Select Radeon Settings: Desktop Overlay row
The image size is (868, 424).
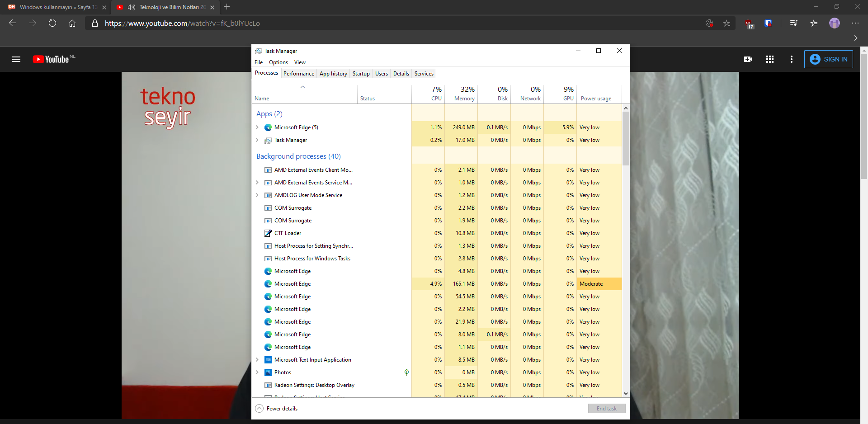click(x=437, y=385)
